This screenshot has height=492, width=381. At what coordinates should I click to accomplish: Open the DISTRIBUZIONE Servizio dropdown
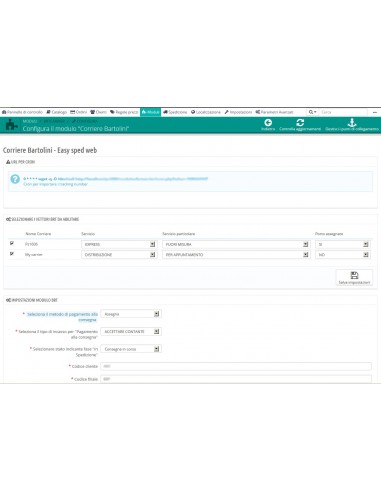[119, 255]
